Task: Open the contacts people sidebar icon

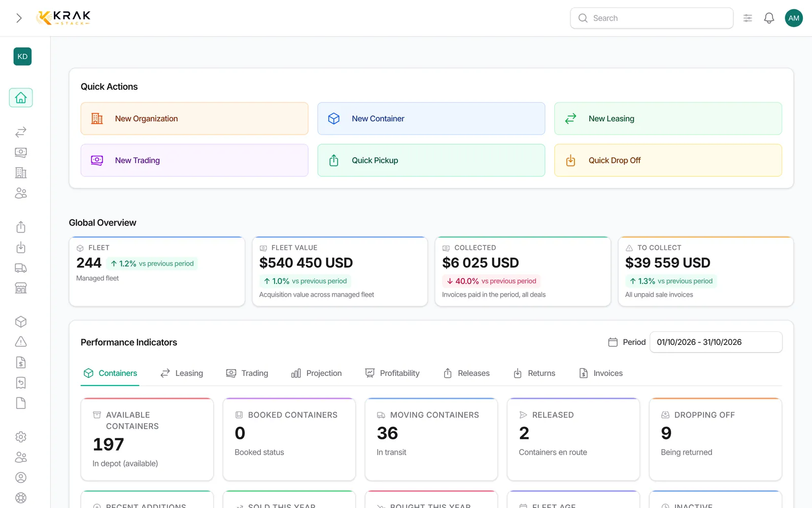Action: coord(21,193)
